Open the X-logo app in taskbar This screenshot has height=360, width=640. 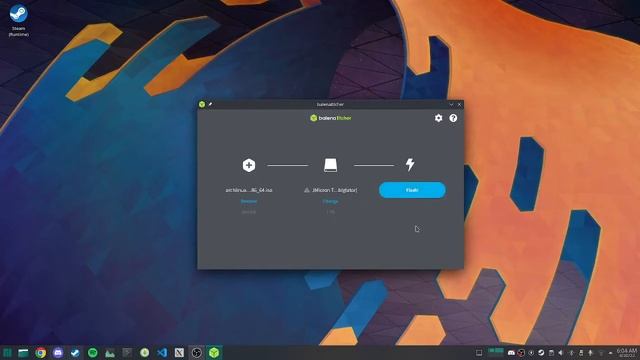pos(179,353)
